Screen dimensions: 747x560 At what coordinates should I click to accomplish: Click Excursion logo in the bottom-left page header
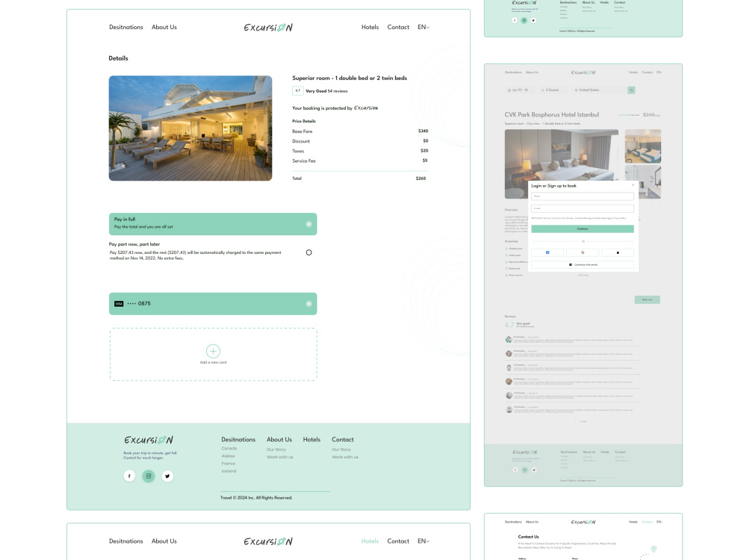click(x=268, y=541)
